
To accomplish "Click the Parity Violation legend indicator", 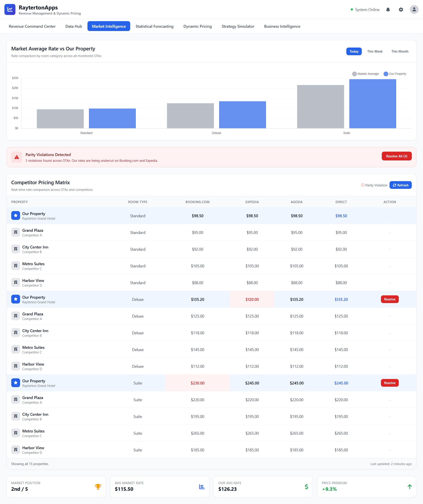I will point(363,185).
